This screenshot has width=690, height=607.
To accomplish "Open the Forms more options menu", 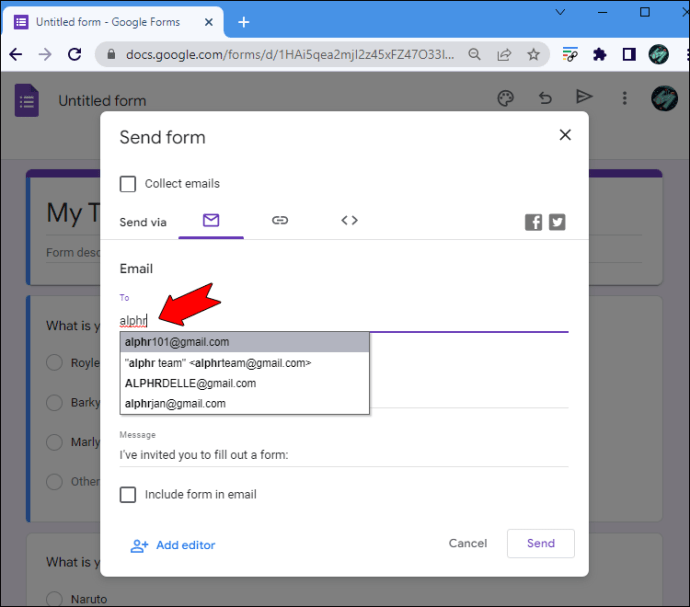I will 624,98.
